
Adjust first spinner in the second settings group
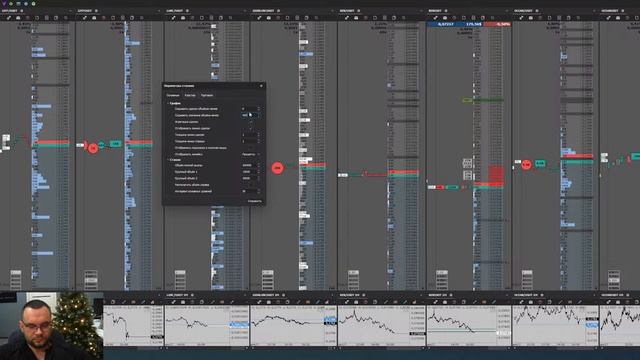pyautogui.click(x=259, y=165)
